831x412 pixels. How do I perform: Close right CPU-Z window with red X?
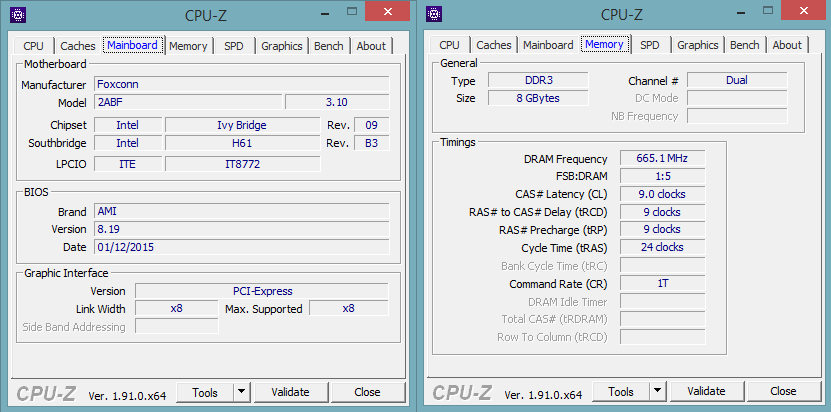coord(803,11)
